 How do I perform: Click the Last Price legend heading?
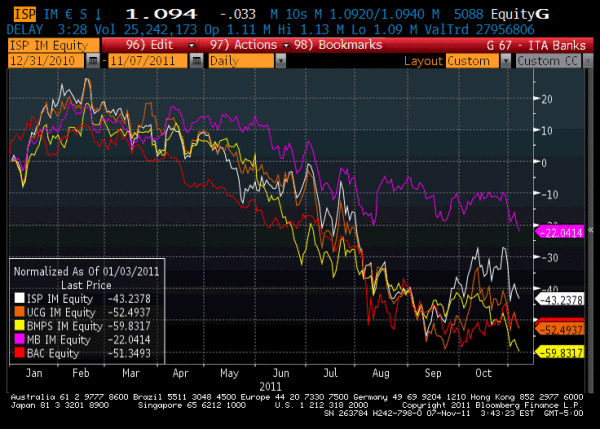click(86, 285)
